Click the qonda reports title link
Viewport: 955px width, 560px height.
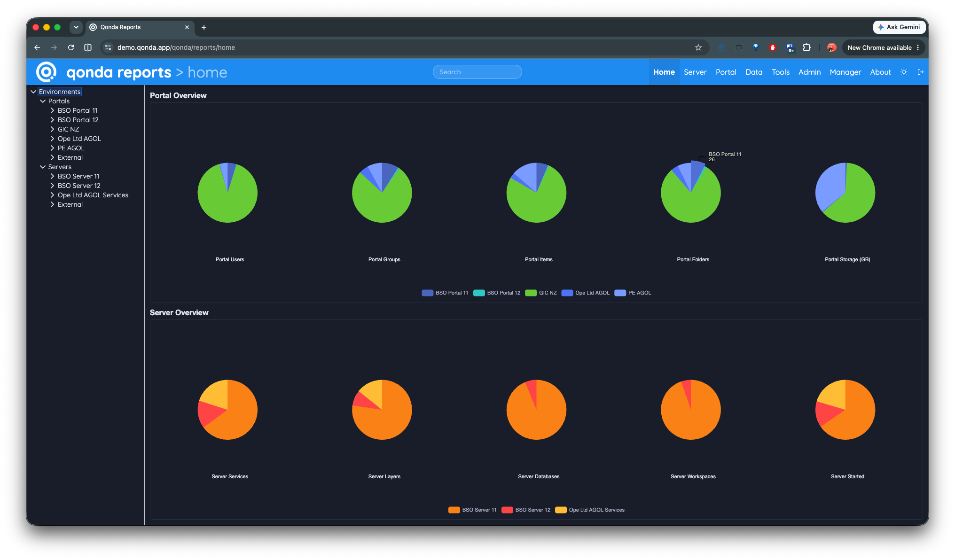pyautogui.click(x=119, y=72)
